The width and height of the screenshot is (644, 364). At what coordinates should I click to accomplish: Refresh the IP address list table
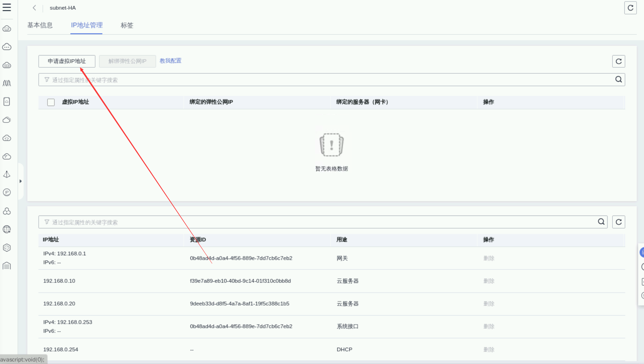pos(618,222)
